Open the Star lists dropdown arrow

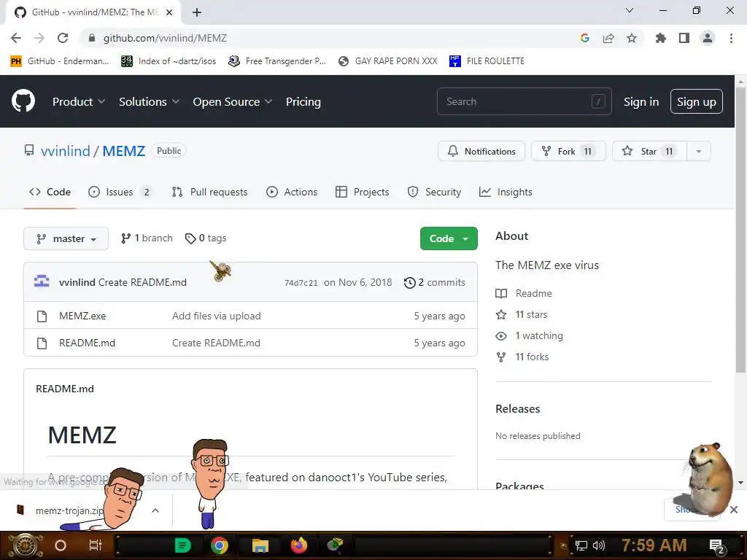tap(699, 152)
